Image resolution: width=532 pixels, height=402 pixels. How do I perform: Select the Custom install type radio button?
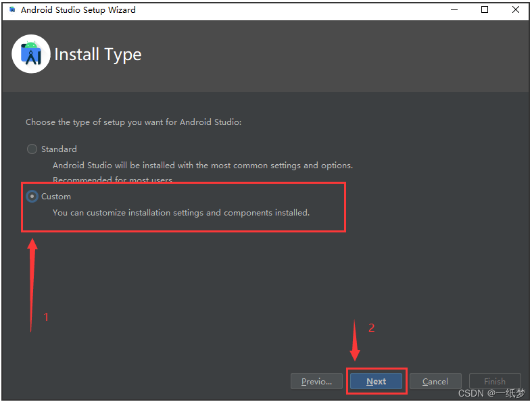click(32, 197)
